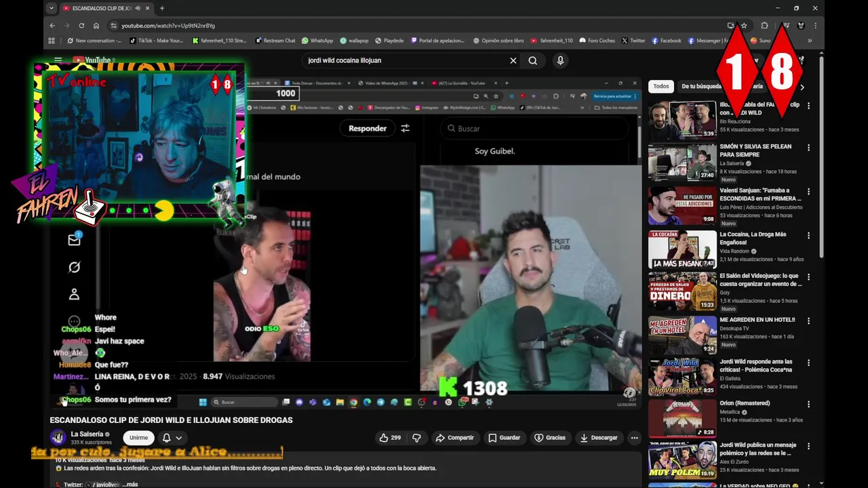The image size is (868, 488).
Task: Open the Twitter bookmark
Action: pos(633,41)
